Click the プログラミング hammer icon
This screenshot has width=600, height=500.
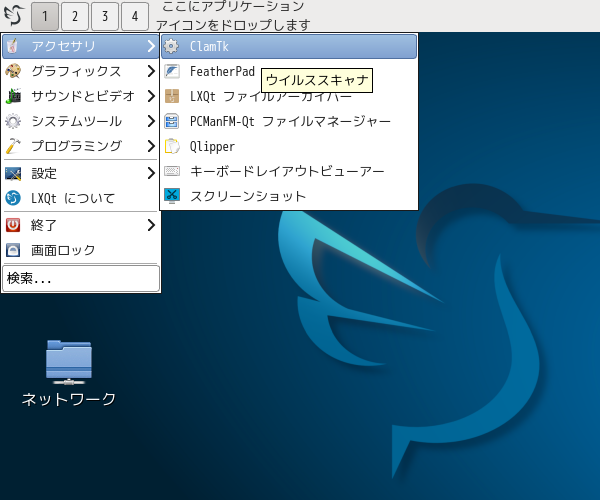(x=13, y=146)
